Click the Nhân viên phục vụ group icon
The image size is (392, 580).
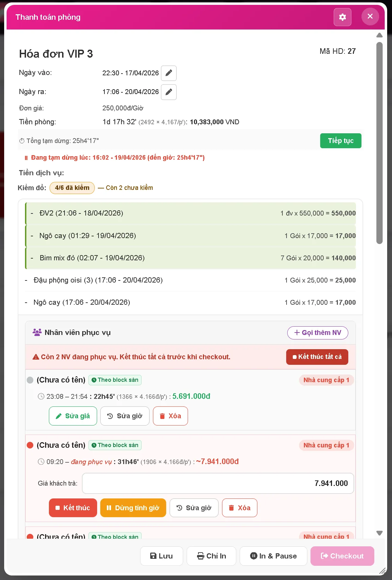tap(37, 333)
